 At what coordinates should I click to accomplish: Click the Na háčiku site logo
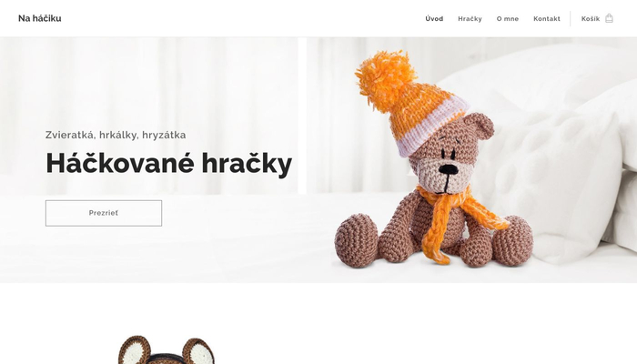point(40,18)
